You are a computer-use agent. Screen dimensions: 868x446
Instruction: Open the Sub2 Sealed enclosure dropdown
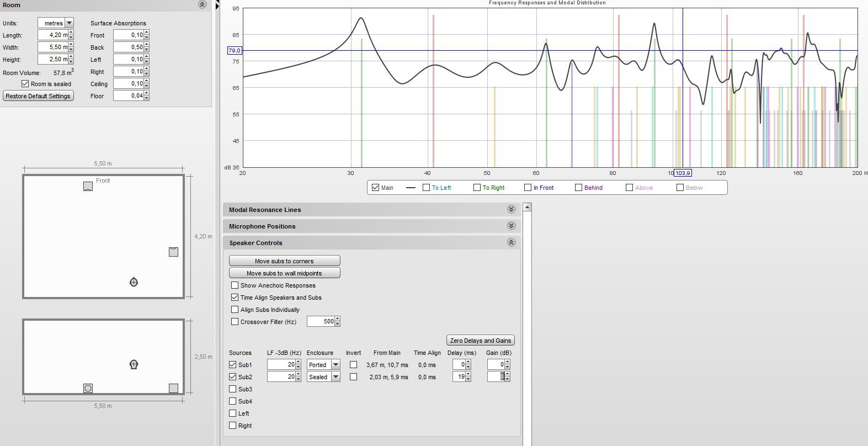click(336, 377)
